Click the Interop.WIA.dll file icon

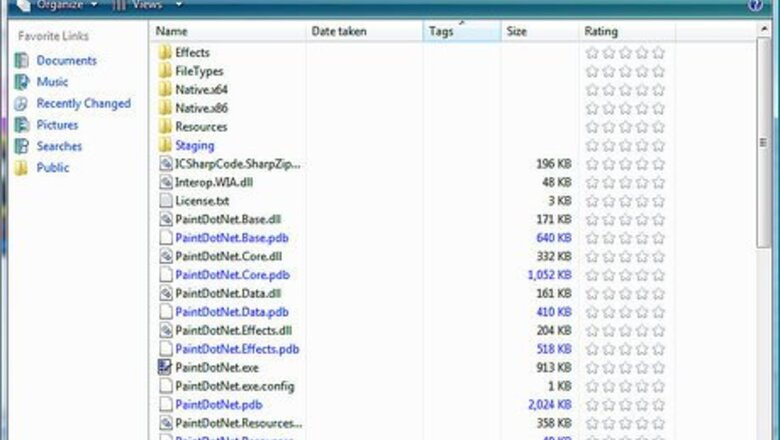pyautogui.click(x=165, y=182)
